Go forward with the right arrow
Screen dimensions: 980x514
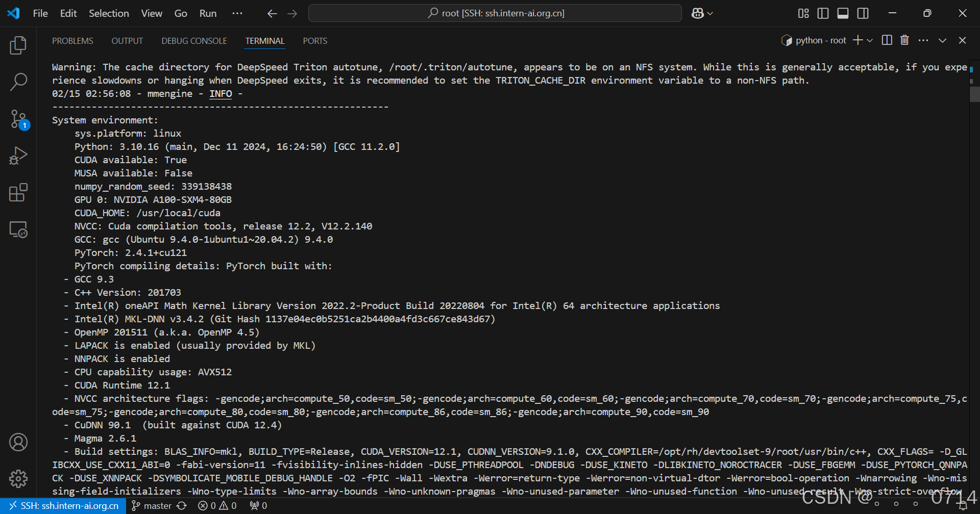pos(292,14)
